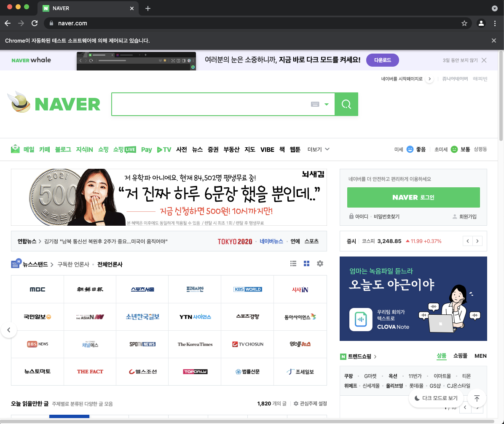Click the CLOVA Note advertisement banner
Image resolution: width=504 pixels, height=424 pixels.
click(413, 299)
